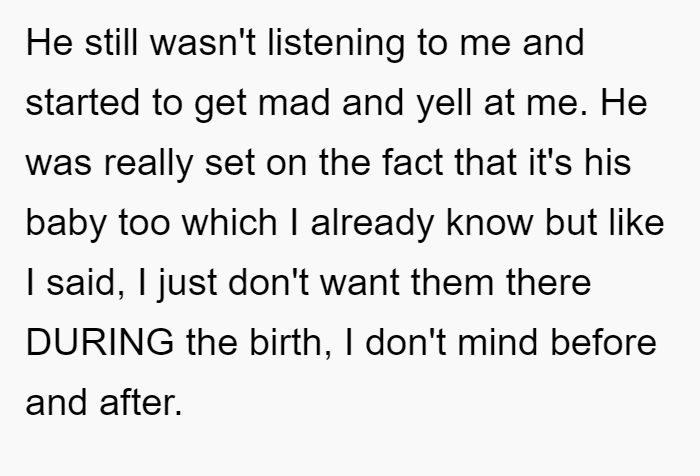Click the word "really"

pyautogui.click(x=148, y=163)
